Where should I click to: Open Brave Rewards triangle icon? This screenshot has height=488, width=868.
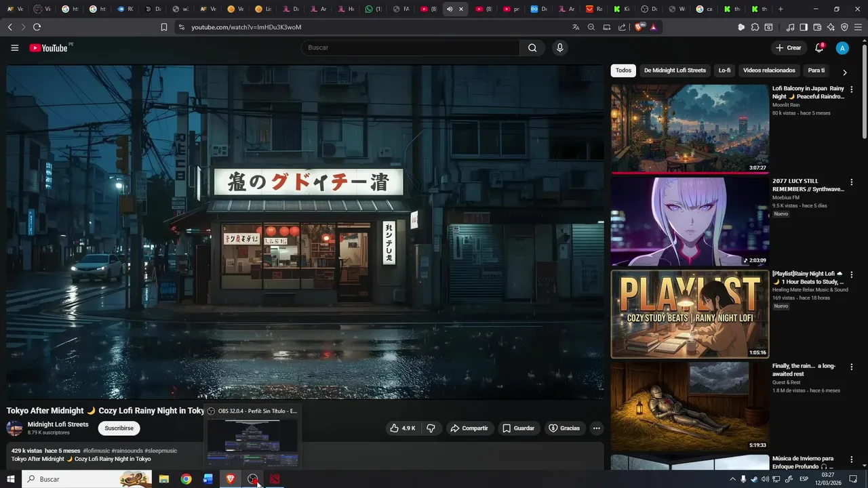tap(653, 27)
